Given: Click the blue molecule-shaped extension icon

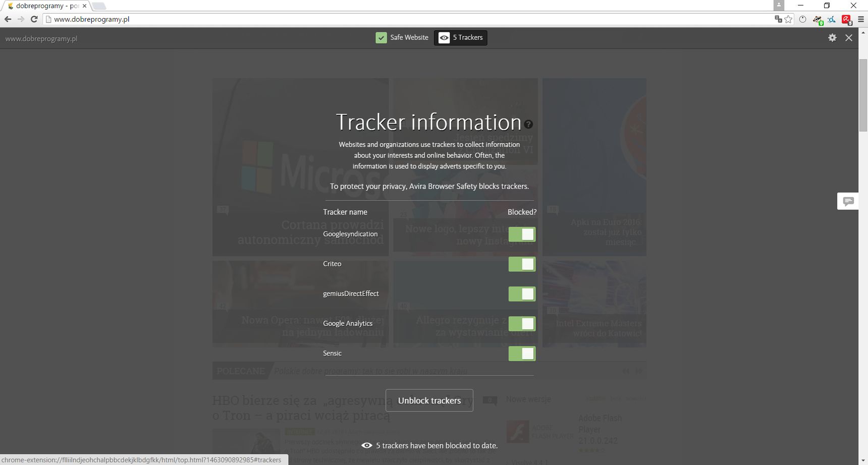Looking at the screenshot, I should click(x=832, y=19).
